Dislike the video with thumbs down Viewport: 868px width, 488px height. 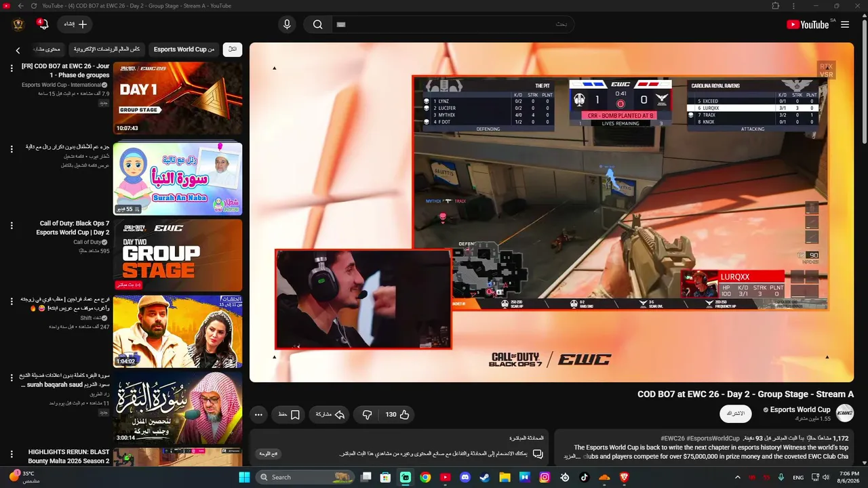[x=367, y=415]
